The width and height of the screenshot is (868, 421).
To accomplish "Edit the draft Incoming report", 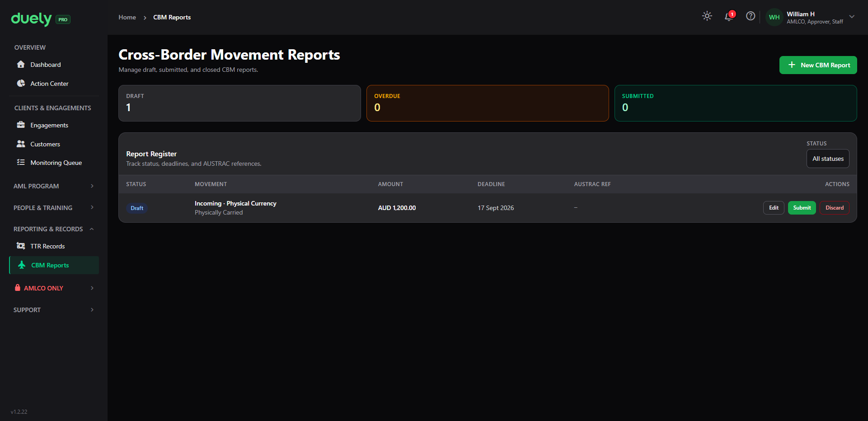I will tap(774, 208).
